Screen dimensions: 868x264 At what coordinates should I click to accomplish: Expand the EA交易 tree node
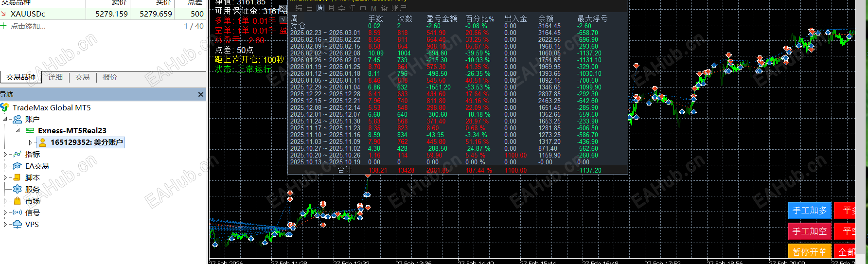[x=5, y=166]
